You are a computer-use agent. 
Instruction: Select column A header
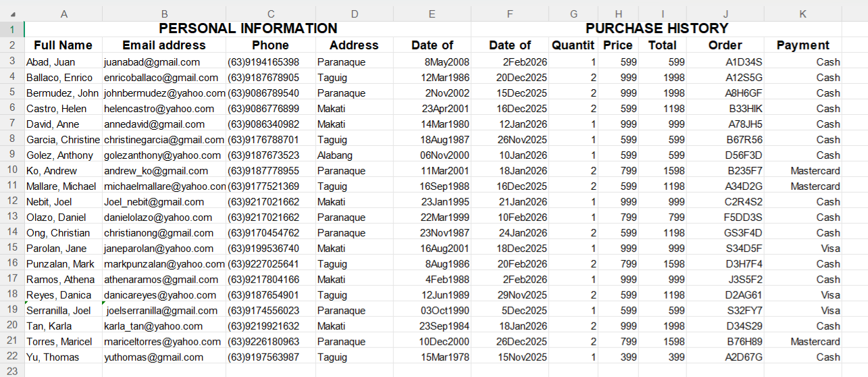[63, 14]
